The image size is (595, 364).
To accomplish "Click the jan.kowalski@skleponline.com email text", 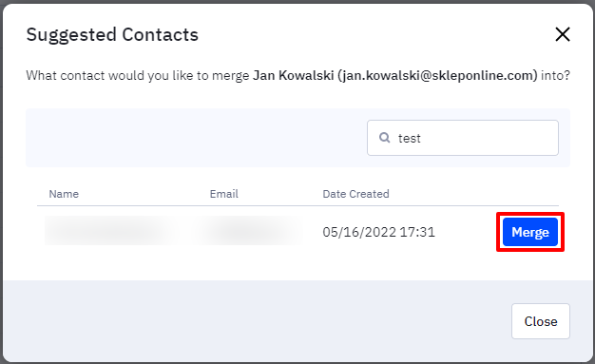I will [437, 75].
